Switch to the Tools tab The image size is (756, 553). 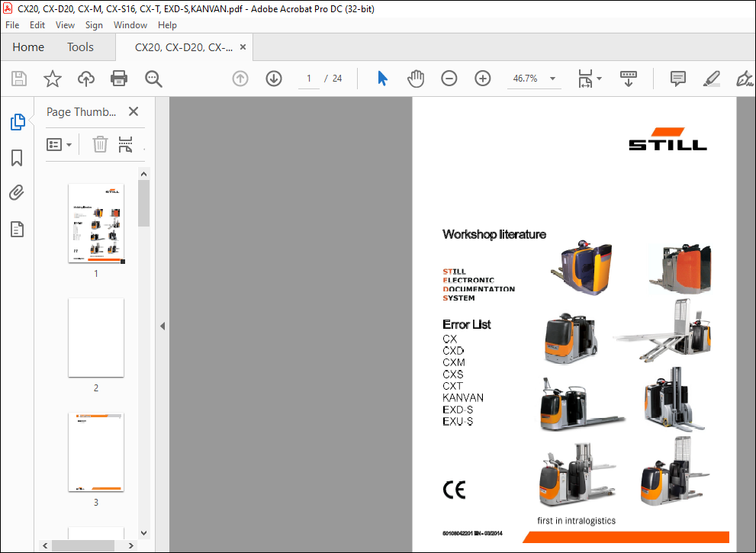point(80,47)
